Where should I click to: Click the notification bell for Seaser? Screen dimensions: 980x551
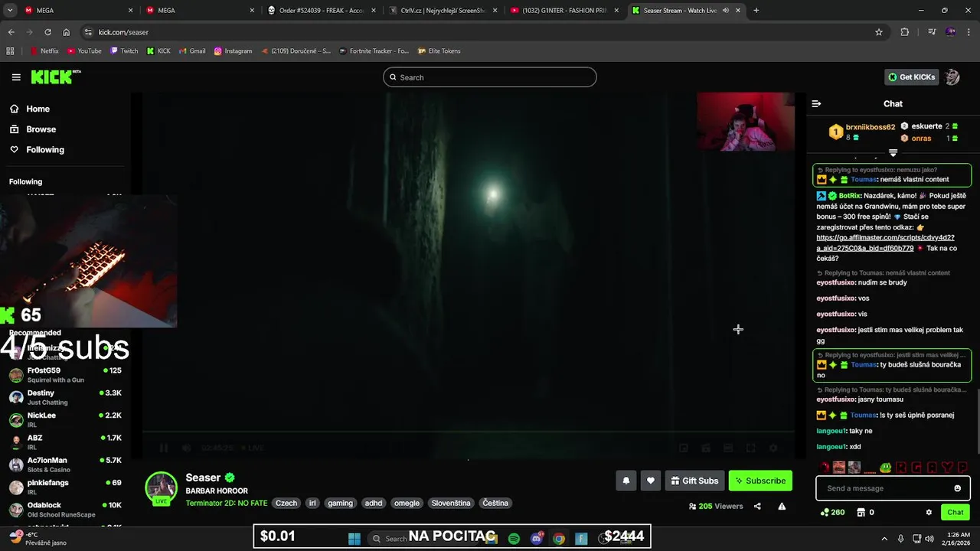(x=626, y=481)
